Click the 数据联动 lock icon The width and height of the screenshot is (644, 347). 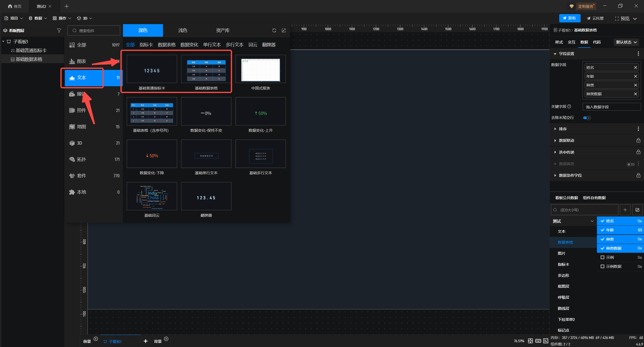(638, 140)
